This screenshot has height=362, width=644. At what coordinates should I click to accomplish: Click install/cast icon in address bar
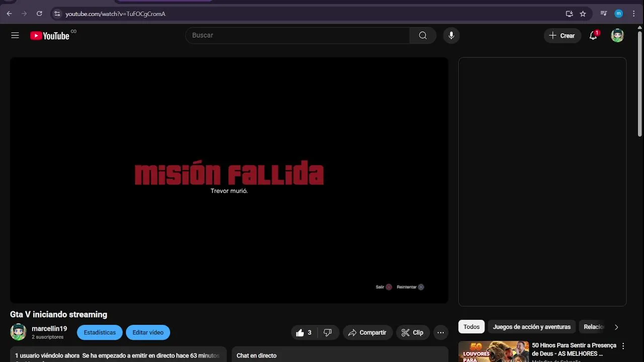click(x=569, y=14)
